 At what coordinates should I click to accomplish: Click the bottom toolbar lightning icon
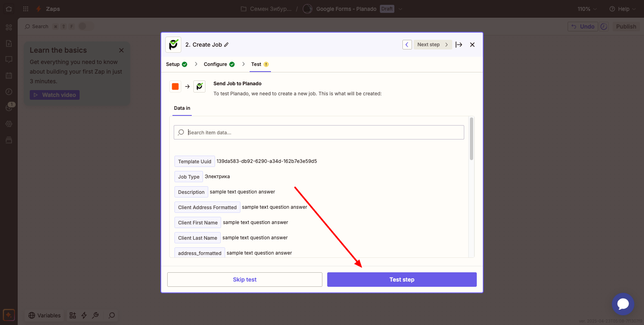pos(84,315)
